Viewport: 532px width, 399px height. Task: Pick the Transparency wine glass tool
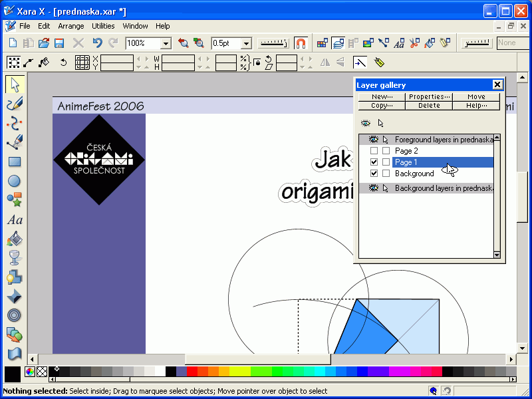click(x=15, y=258)
